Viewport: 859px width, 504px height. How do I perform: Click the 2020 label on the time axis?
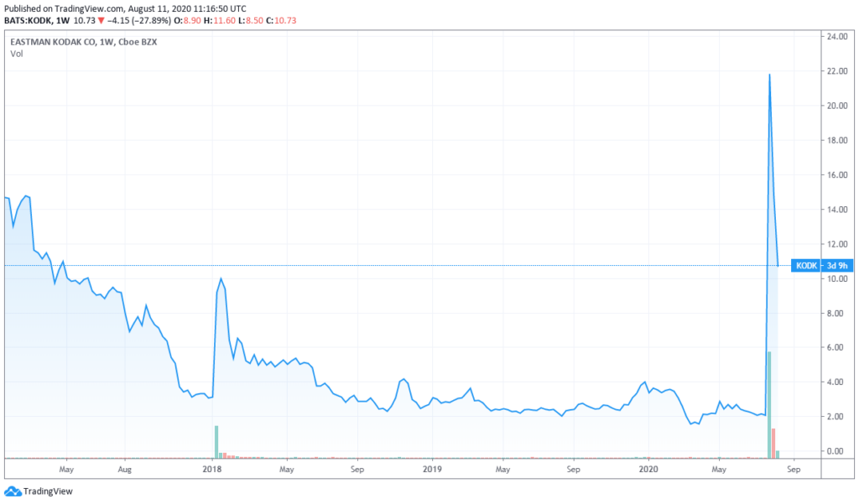tap(648, 470)
